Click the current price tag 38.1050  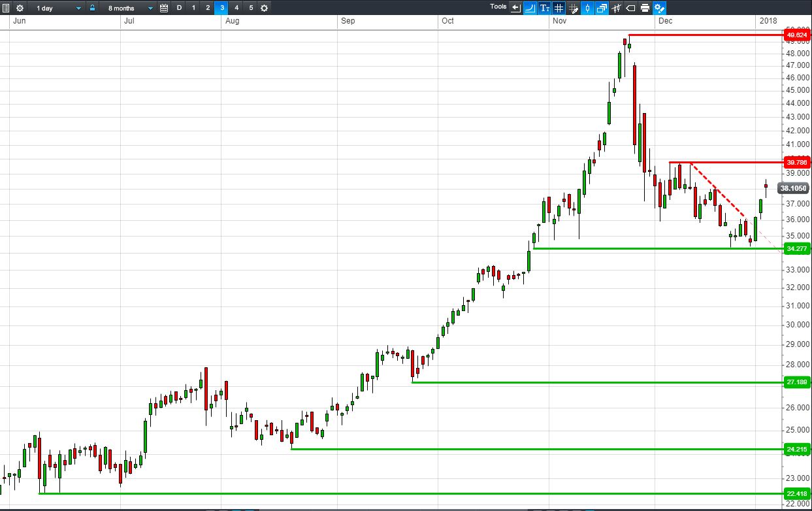tap(794, 188)
